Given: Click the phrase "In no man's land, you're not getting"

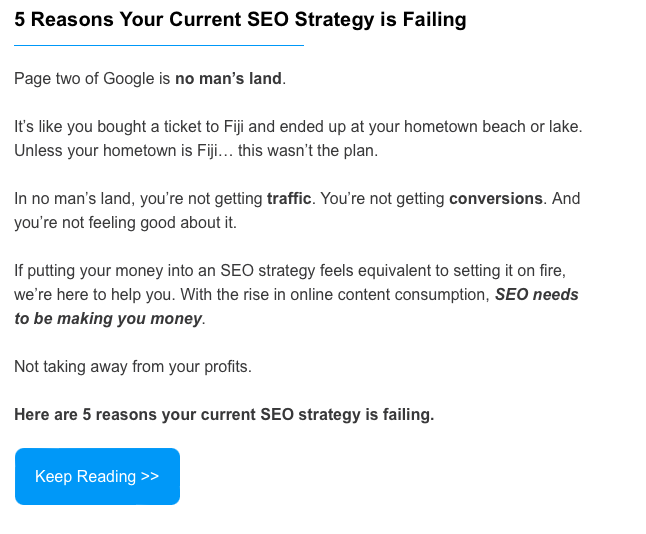Looking at the screenshot, I should [138, 198].
